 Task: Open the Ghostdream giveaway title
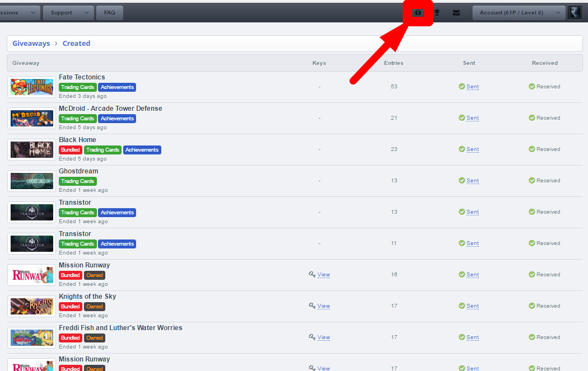[78, 171]
